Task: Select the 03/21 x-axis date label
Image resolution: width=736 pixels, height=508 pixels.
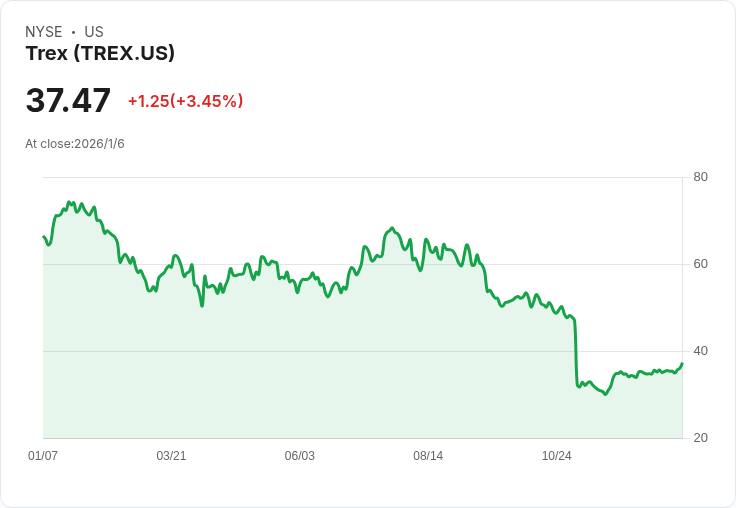Action: pos(171,456)
